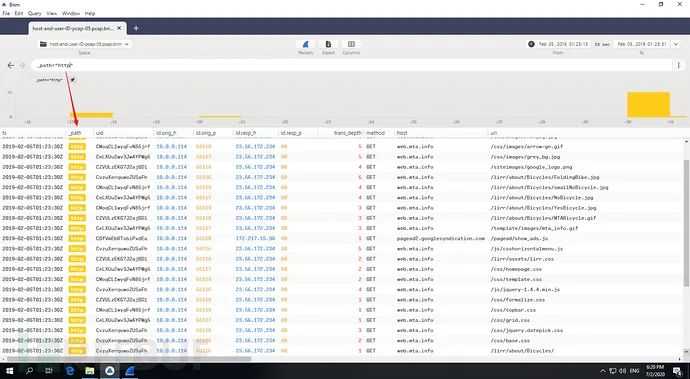Go back with the left arrow
This screenshot has height=379, width=690.
click(x=11, y=66)
